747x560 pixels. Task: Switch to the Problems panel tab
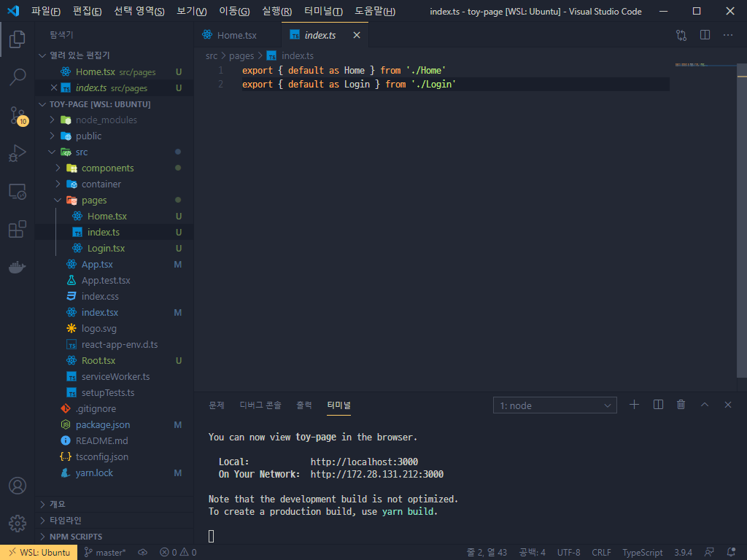pos(216,405)
